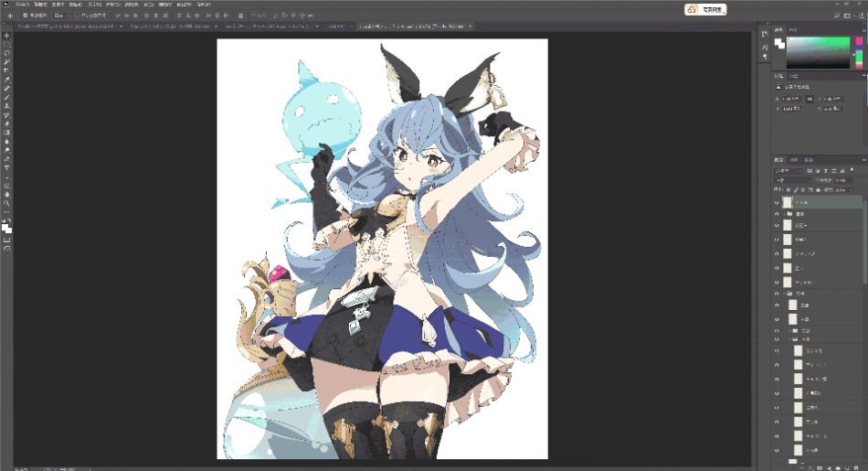
Task: Lock image pixels brush icon in Layers
Action: coord(796,190)
